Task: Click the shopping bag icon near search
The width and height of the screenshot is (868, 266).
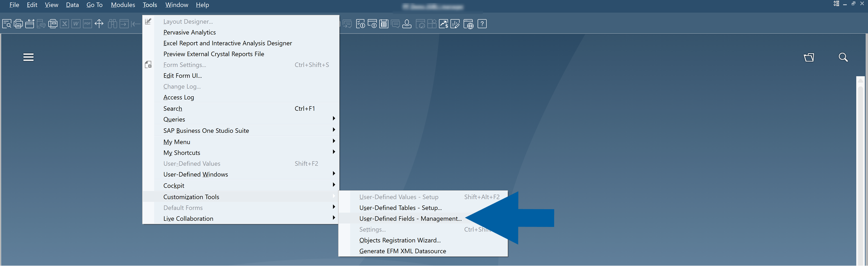Action: click(809, 57)
